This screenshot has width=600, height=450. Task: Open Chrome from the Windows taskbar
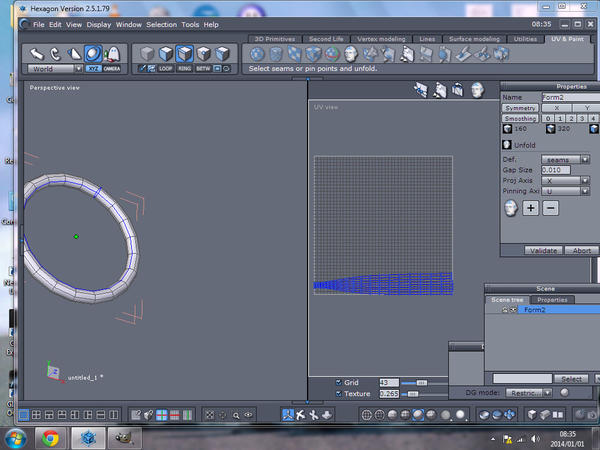click(51, 438)
